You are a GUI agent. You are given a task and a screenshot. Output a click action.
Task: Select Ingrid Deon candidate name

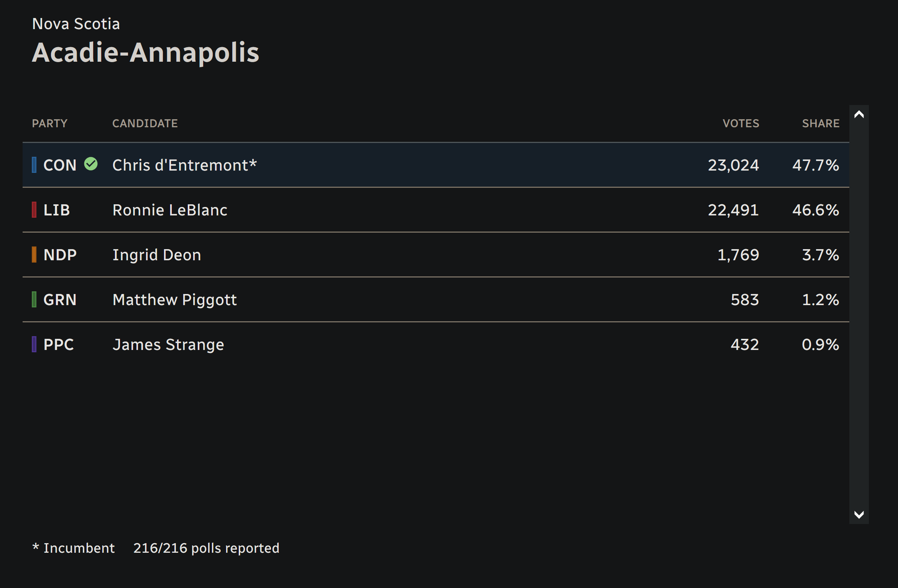click(157, 255)
